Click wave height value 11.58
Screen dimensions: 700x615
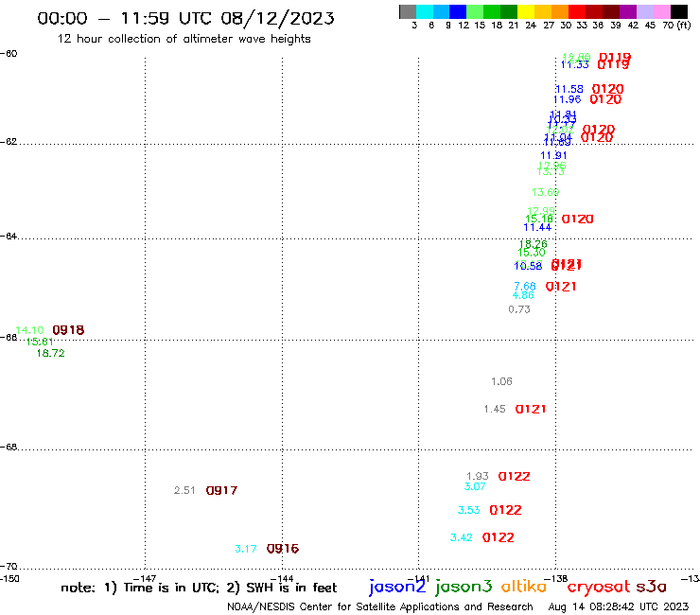pyautogui.click(x=569, y=89)
